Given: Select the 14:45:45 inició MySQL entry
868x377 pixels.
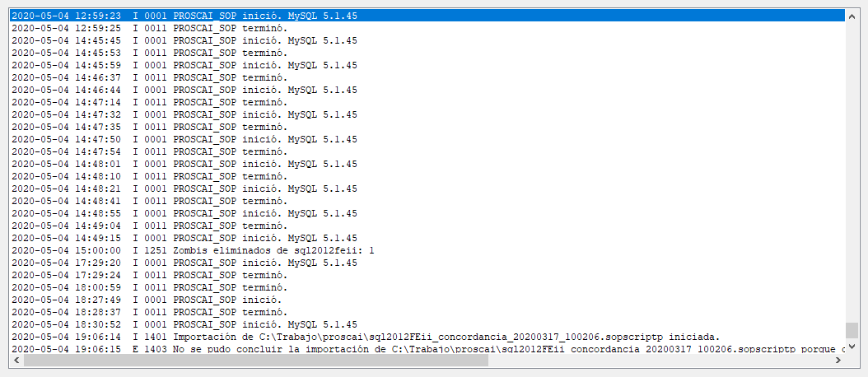Looking at the screenshot, I should 427,40.
